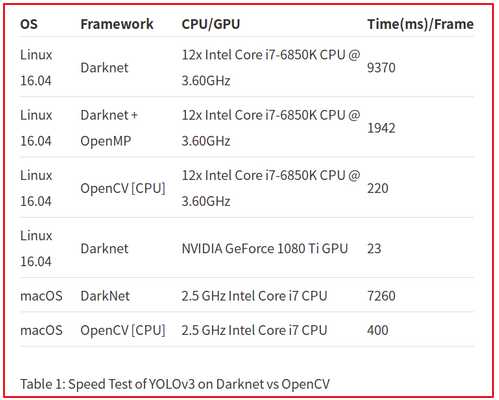Click the 400 time value cell

[x=378, y=330]
